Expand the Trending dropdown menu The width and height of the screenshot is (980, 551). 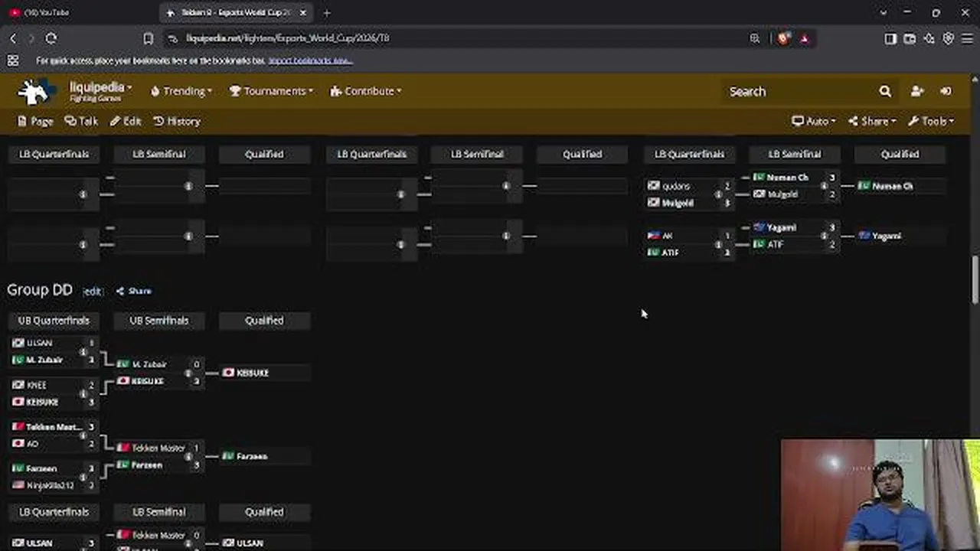tap(182, 91)
